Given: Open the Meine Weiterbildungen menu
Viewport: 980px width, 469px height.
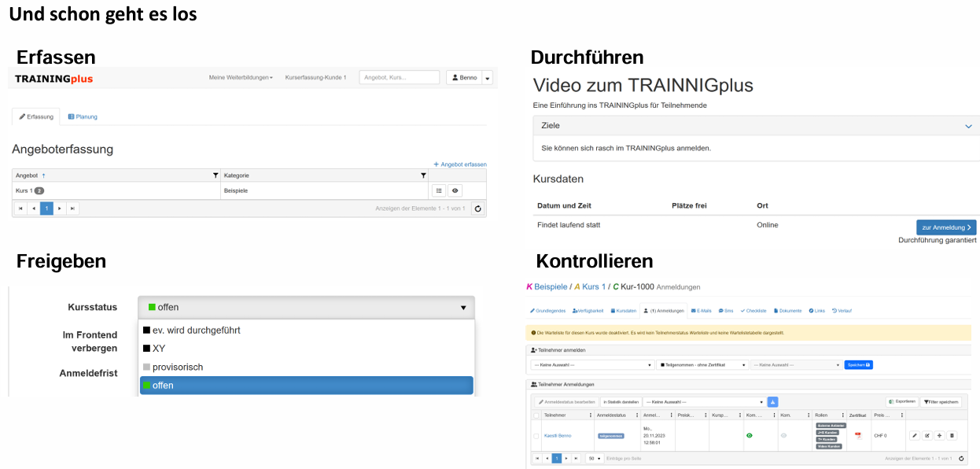Looking at the screenshot, I should [x=241, y=77].
